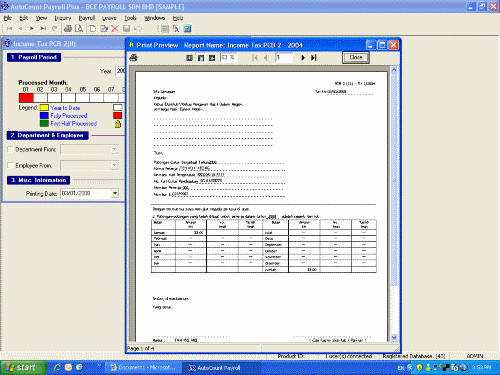Open the Inquiry menu

click(x=63, y=18)
